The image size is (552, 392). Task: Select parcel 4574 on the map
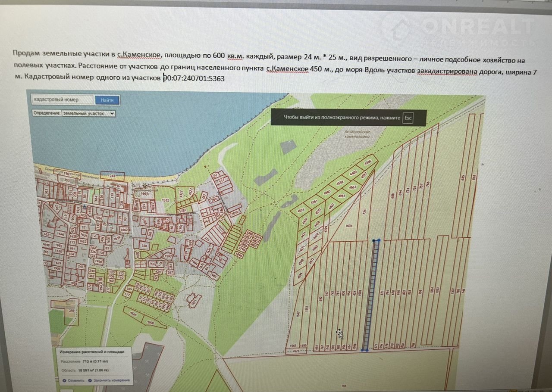coord(300,210)
